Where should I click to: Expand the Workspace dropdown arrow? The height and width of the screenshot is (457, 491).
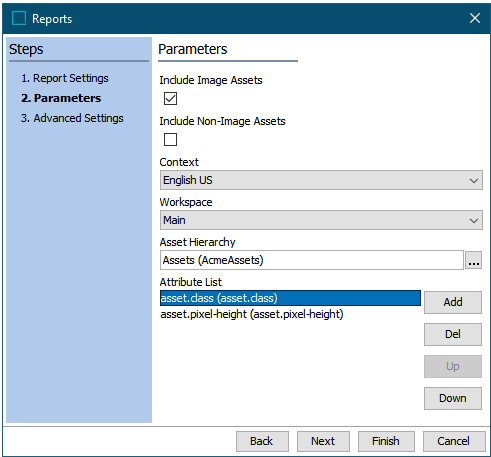pos(474,220)
